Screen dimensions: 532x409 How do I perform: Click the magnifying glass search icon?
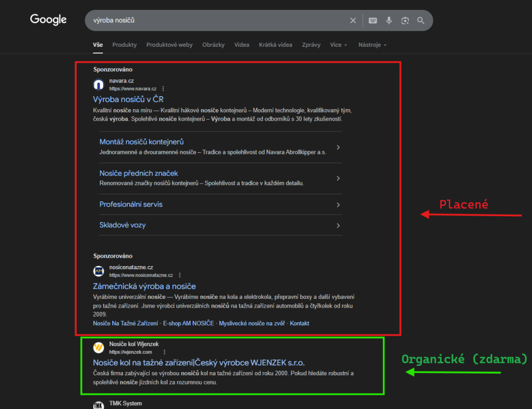(x=421, y=21)
